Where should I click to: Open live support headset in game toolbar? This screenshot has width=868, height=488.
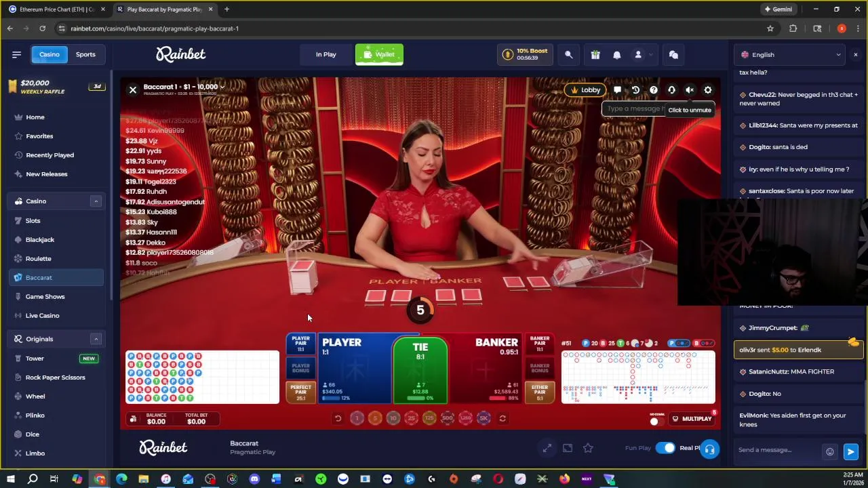[x=672, y=90]
